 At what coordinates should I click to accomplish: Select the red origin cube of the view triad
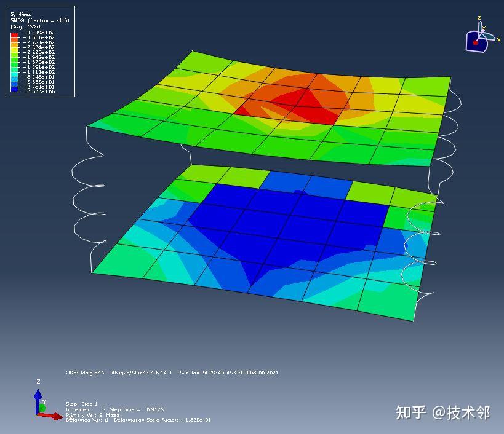click(476, 42)
